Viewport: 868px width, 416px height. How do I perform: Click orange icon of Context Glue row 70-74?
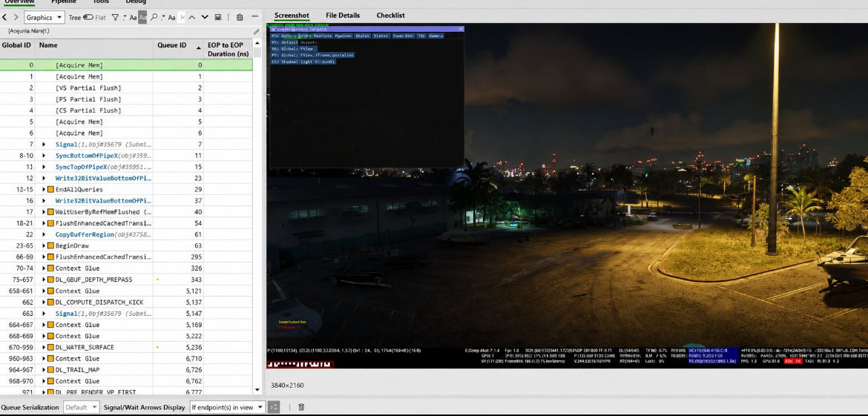click(50, 268)
